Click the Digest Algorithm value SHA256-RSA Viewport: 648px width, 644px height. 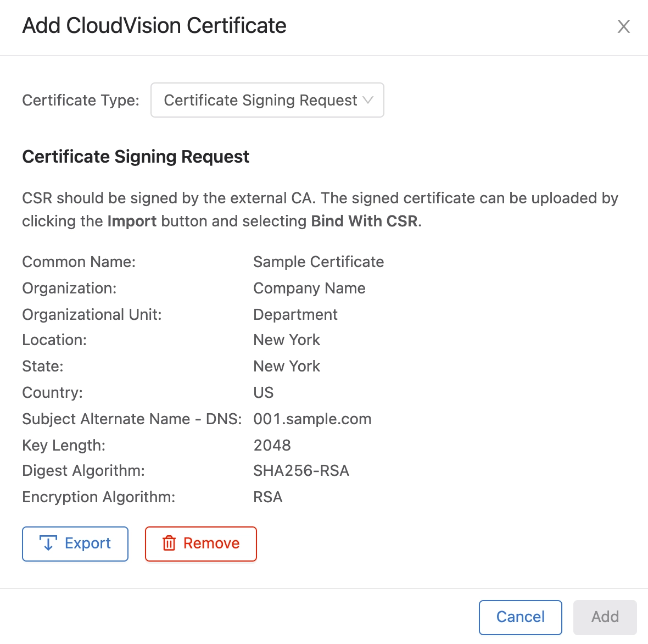coord(301,471)
